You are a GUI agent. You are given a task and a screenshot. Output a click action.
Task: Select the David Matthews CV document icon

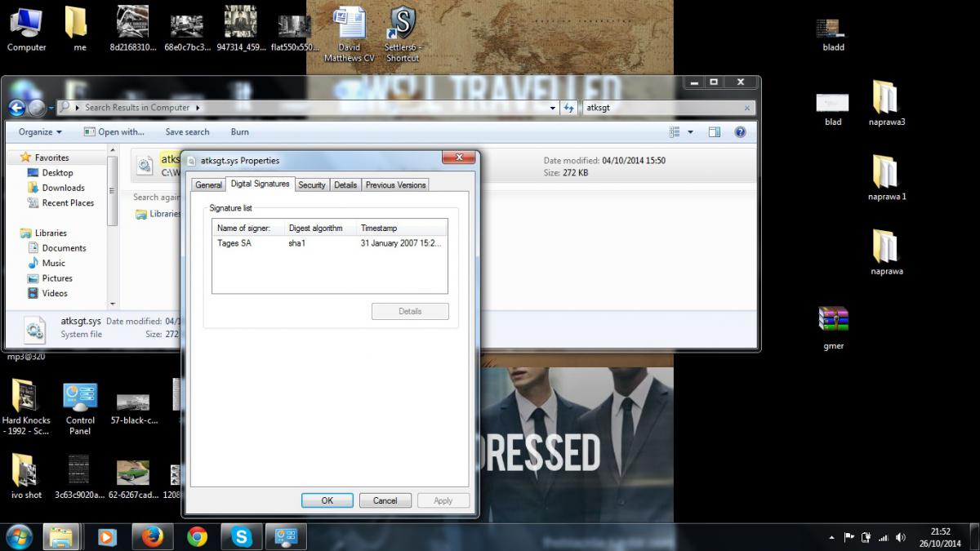pyautogui.click(x=349, y=34)
